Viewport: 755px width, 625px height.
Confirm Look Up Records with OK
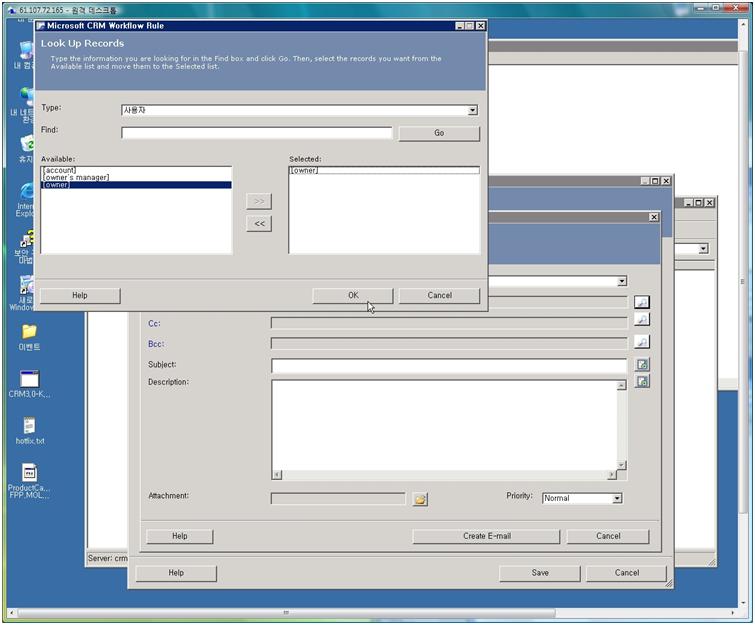click(353, 296)
